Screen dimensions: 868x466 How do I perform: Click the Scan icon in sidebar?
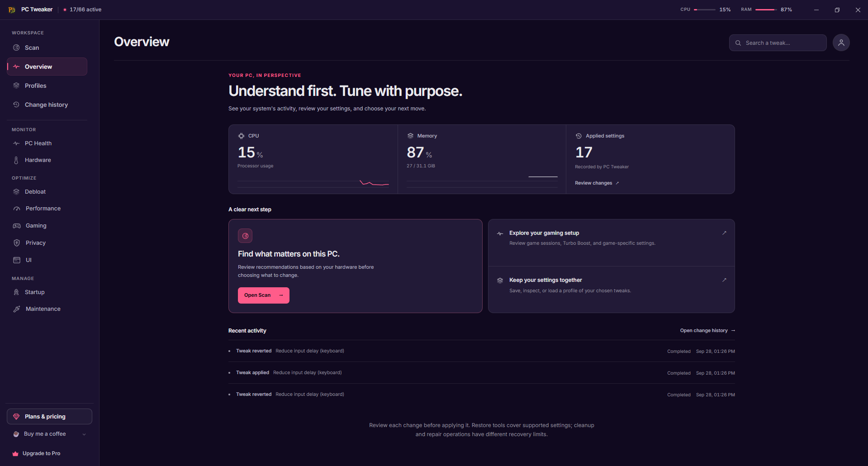16,48
